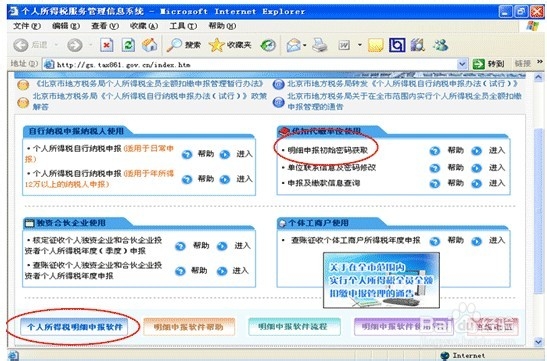Open the History clock icon
Image resolution: width=547 pixels, height=361 pixels.
point(268,45)
